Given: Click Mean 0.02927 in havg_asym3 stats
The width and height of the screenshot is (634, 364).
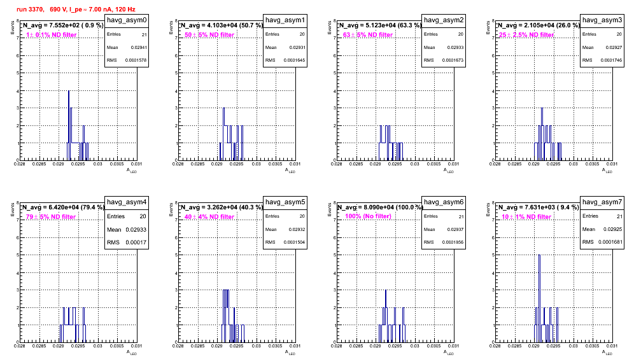Looking at the screenshot, I should [x=602, y=47].
